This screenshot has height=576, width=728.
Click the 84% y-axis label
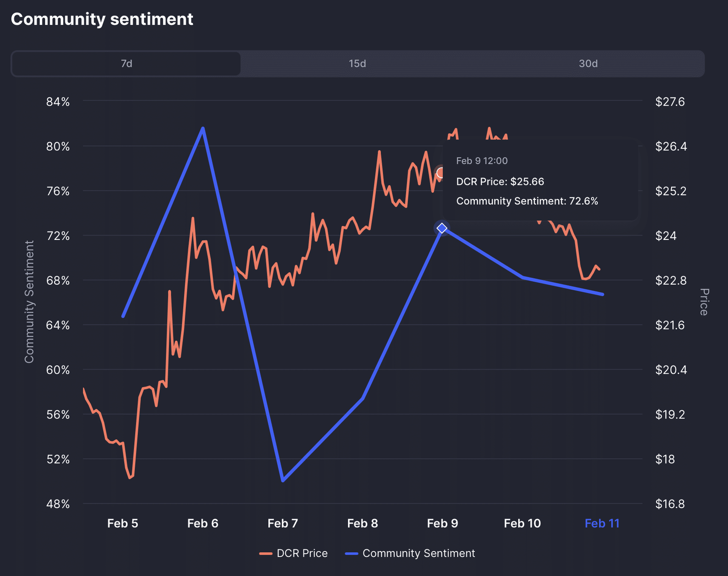point(58,102)
